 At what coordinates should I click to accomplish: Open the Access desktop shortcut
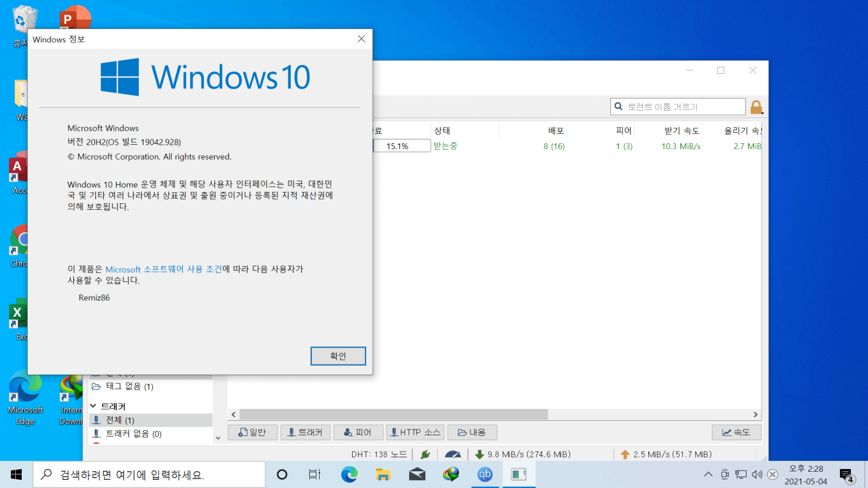[18, 174]
